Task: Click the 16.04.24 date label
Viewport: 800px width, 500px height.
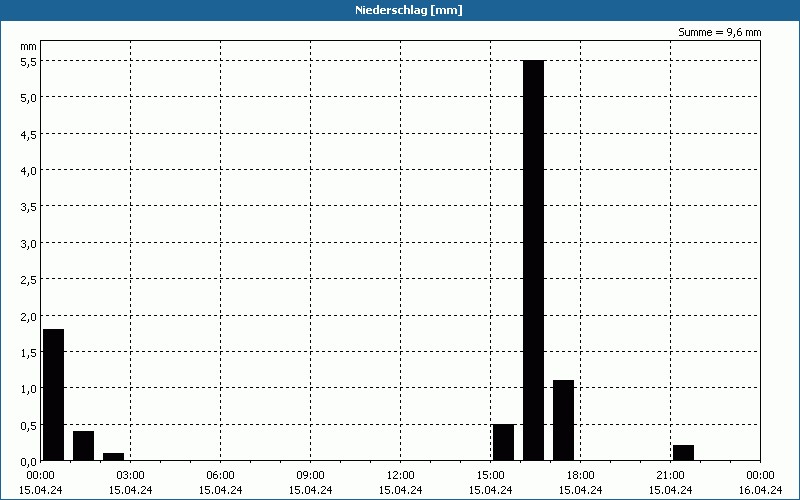Action: click(x=760, y=490)
